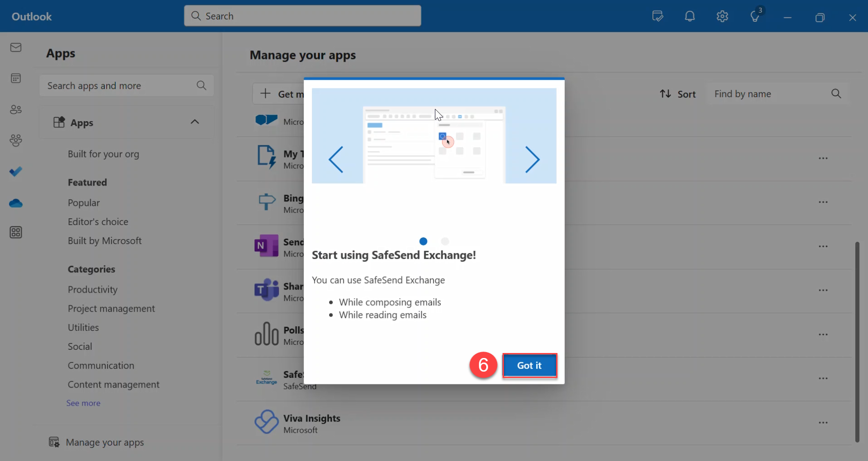Open the Project management category
Screen dimensions: 868x461
coord(111,309)
